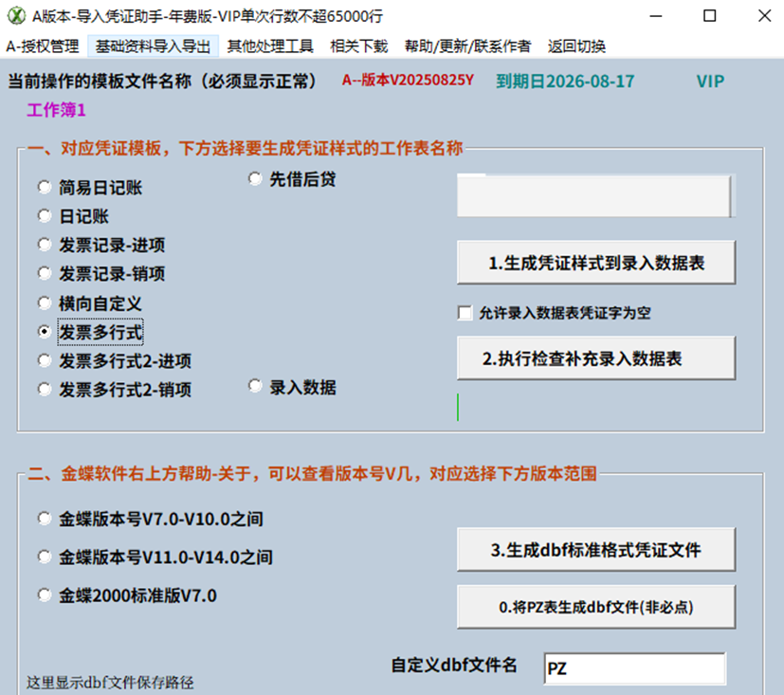Select the 日记账 voucher style
This screenshot has width=784, height=695.
click(44, 215)
